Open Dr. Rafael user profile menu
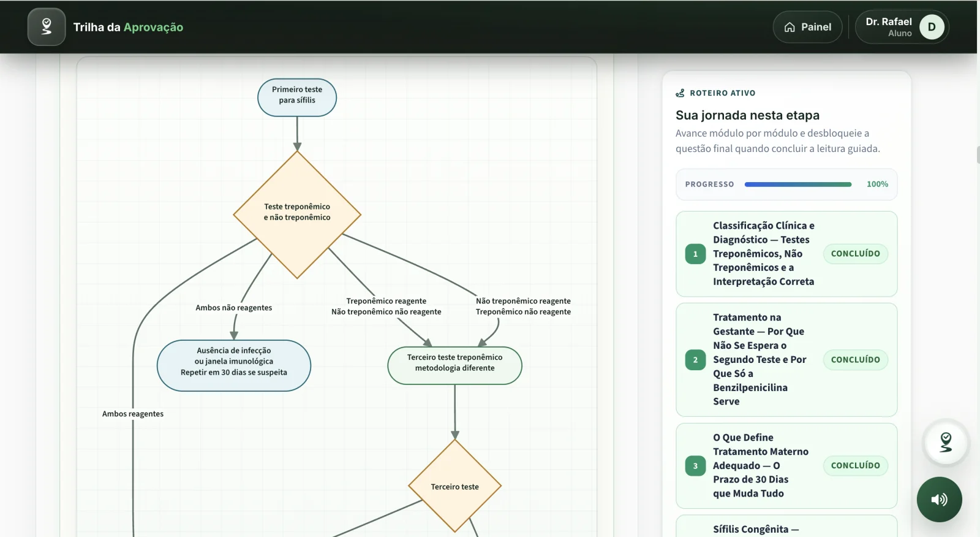This screenshot has height=537, width=980. pyautogui.click(x=902, y=27)
